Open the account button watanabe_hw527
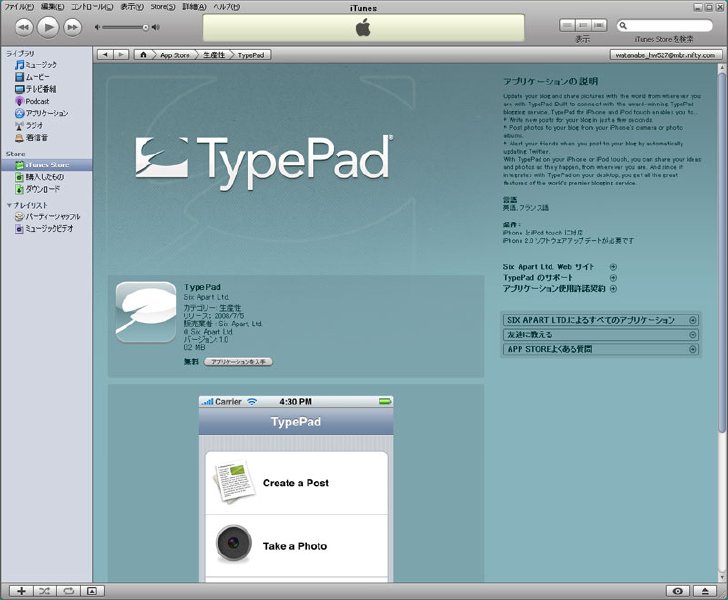The height and width of the screenshot is (600, 728). tap(665, 55)
